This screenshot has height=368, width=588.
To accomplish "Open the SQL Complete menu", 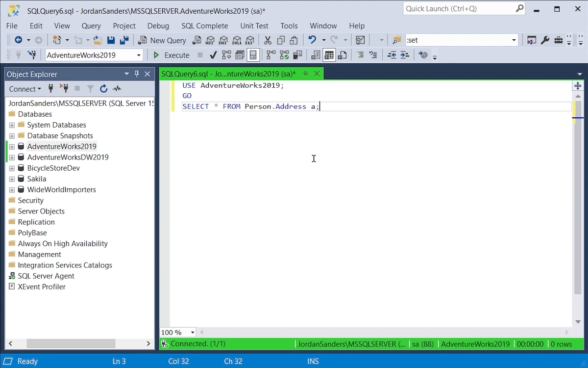I will (204, 26).
